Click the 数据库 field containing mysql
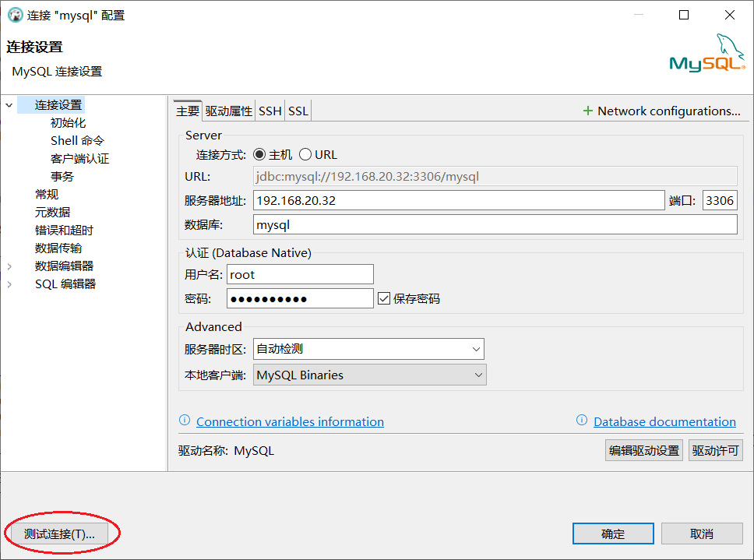 (495, 224)
